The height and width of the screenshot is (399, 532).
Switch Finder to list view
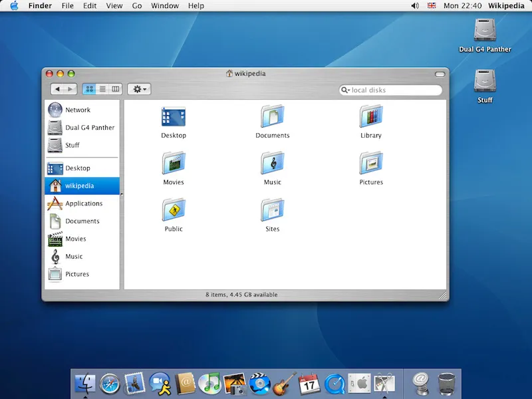click(x=102, y=88)
